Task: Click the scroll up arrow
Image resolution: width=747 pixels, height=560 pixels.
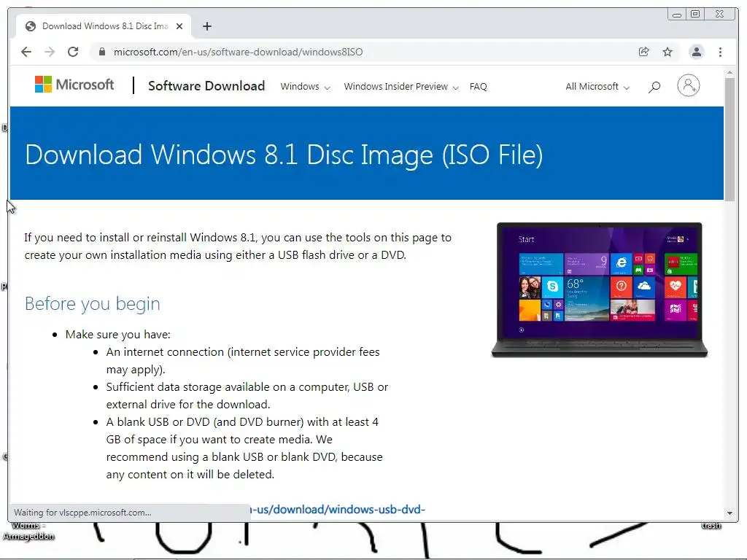Action: [729, 72]
